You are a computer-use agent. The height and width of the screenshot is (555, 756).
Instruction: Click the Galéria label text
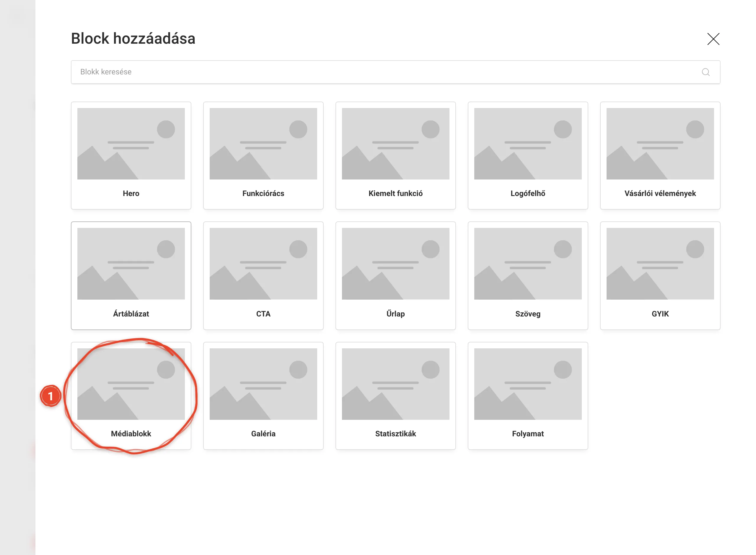point(263,434)
